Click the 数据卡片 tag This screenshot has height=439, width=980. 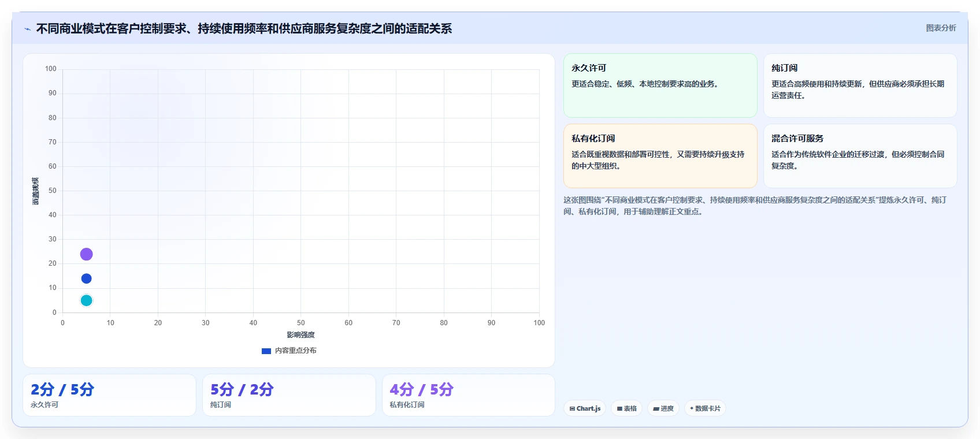point(705,408)
